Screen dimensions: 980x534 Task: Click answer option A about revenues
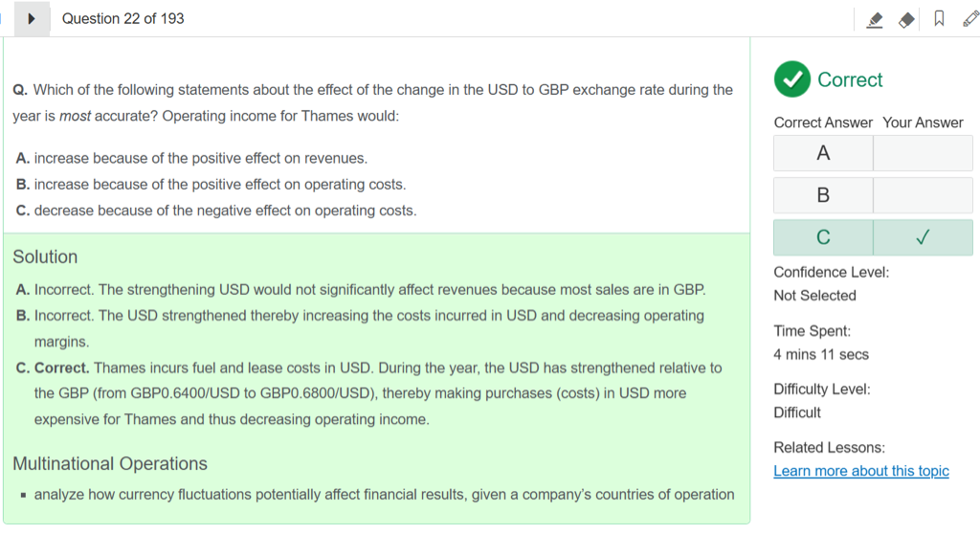191,158
